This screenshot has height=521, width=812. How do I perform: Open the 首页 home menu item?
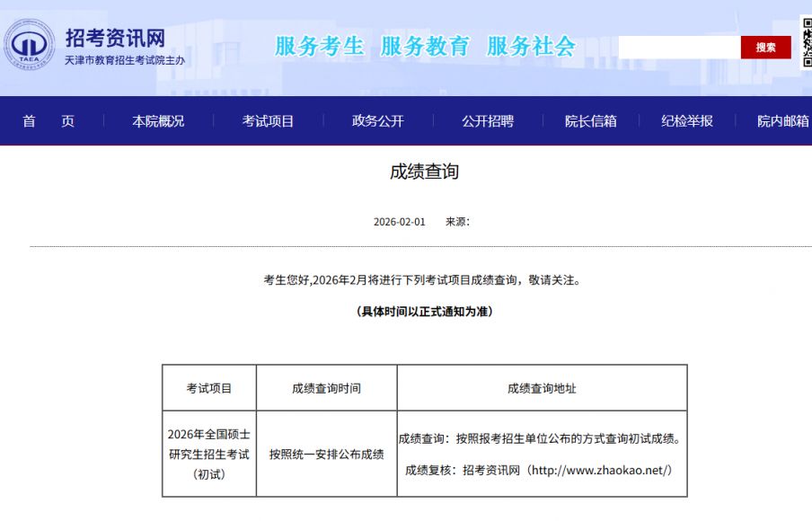pos(49,121)
